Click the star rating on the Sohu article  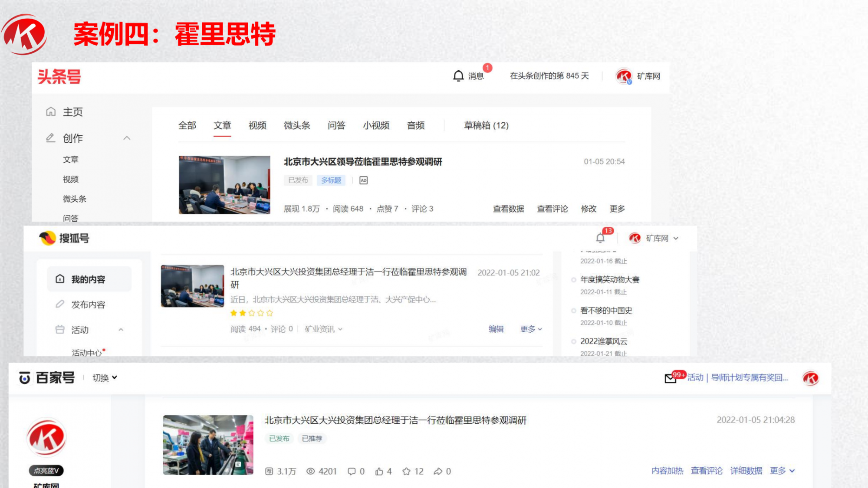click(x=252, y=313)
